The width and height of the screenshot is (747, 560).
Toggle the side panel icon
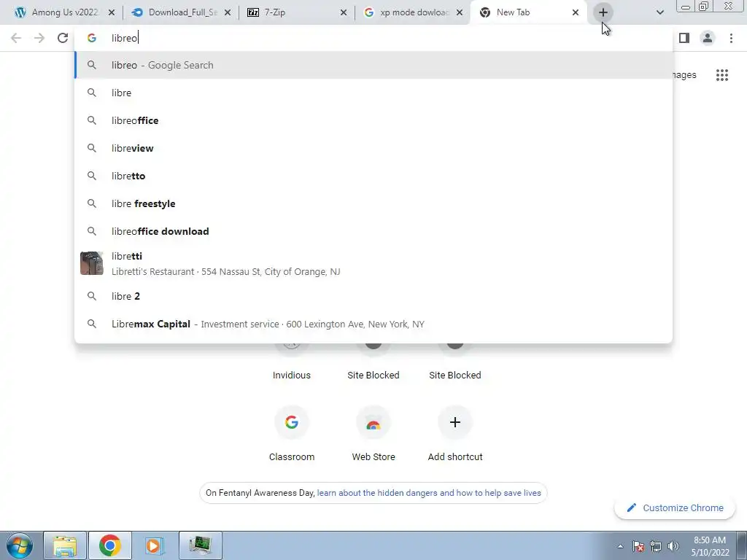coord(684,38)
